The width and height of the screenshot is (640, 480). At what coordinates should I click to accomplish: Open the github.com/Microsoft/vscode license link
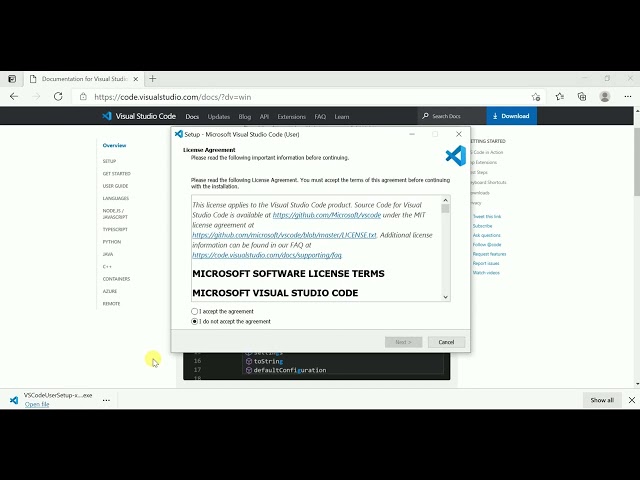[327, 215]
